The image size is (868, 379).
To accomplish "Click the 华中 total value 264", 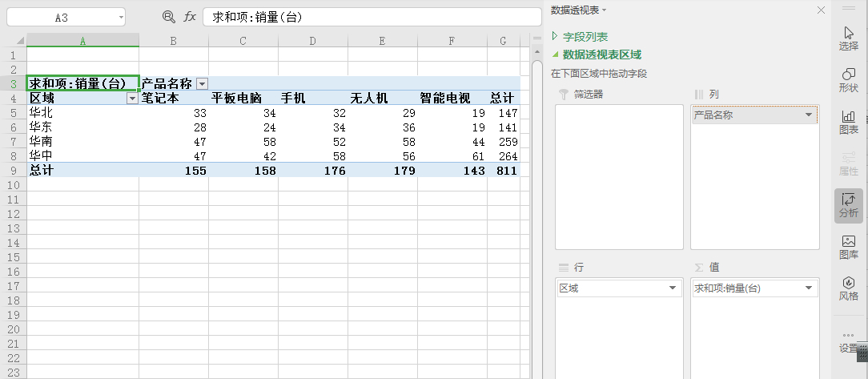I will tap(503, 155).
